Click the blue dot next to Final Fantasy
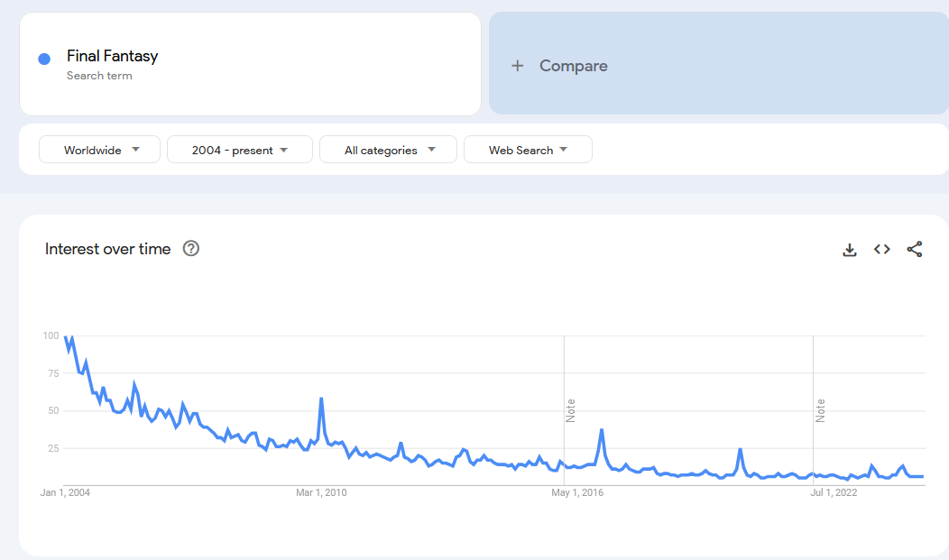The height and width of the screenshot is (560, 949). coord(44,59)
